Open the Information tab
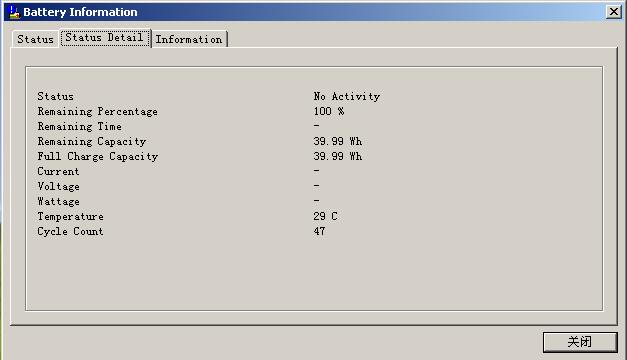This screenshot has width=627, height=360. tap(189, 39)
